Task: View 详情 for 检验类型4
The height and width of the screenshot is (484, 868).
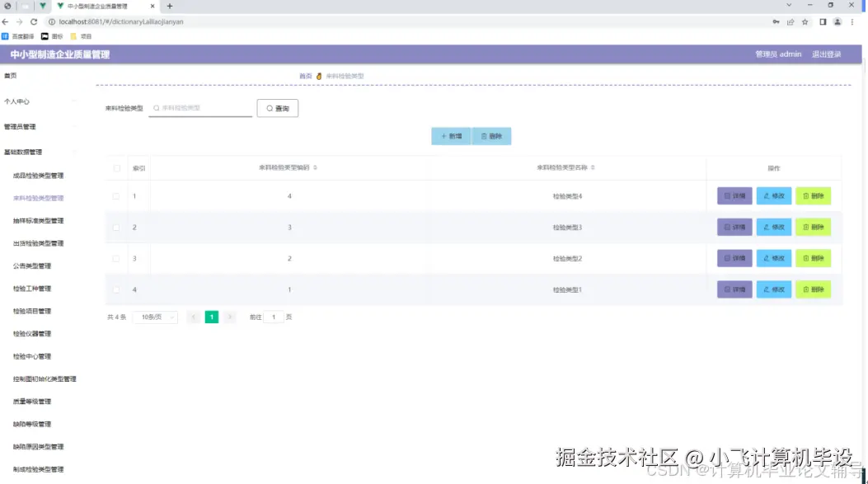Action: [734, 196]
